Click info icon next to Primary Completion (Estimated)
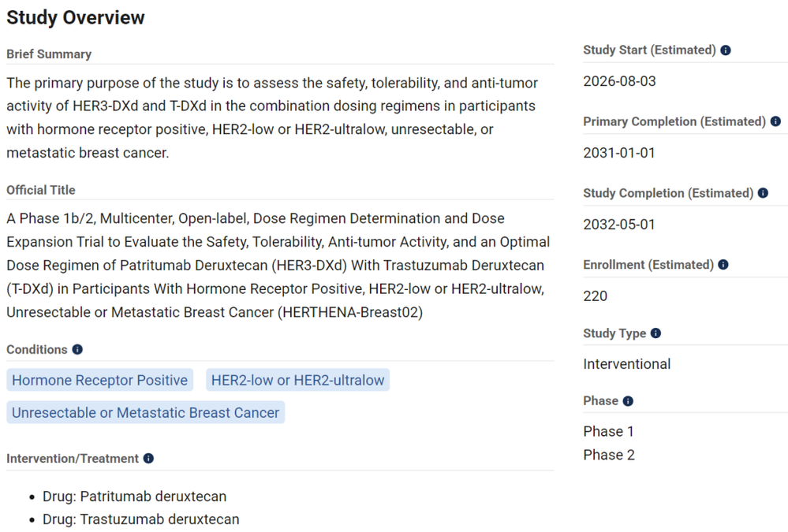Viewport: 788px width, 532px height. (775, 121)
